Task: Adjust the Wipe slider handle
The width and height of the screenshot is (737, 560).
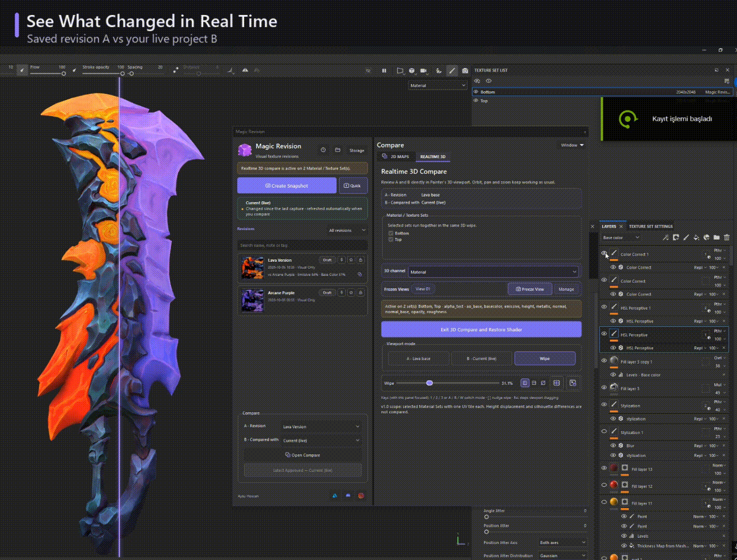Action: [429, 383]
